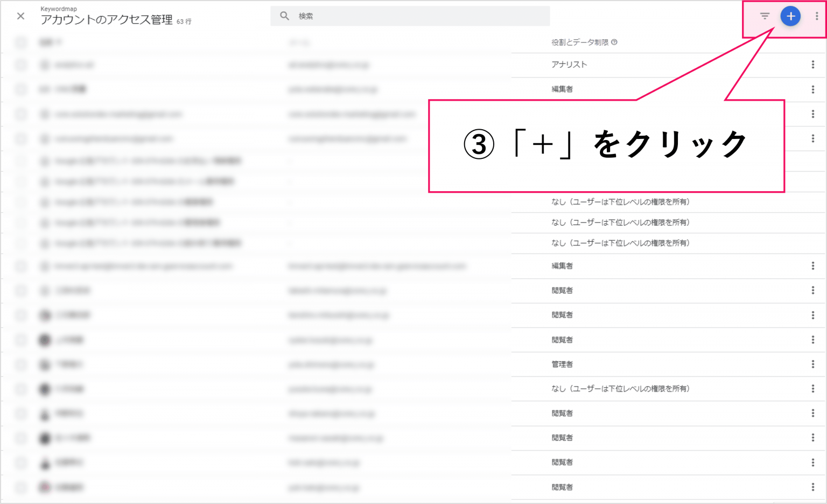The image size is (827, 504).
Task: Click the 管理者 role label
Action: pyautogui.click(x=562, y=365)
